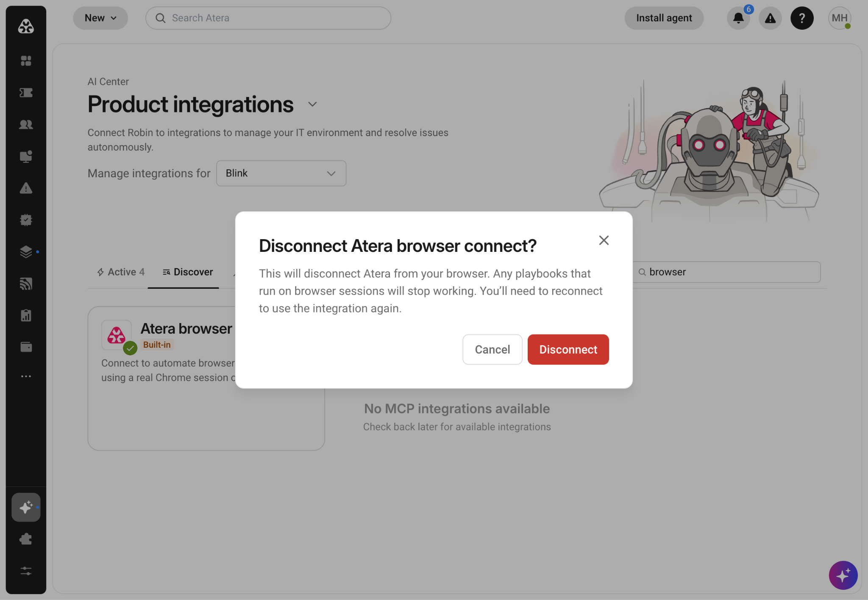
Task: Switch to the Active 4 tab
Action: [x=121, y=272]
